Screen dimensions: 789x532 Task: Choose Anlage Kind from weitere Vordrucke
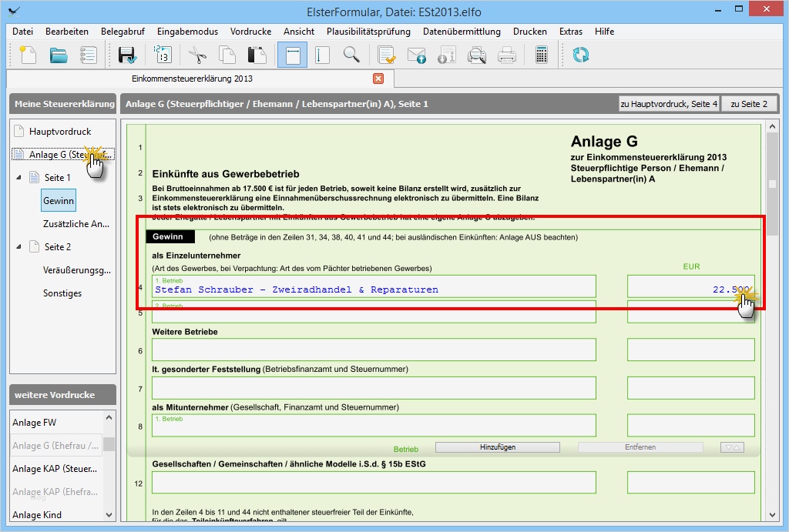click(37, 515)
